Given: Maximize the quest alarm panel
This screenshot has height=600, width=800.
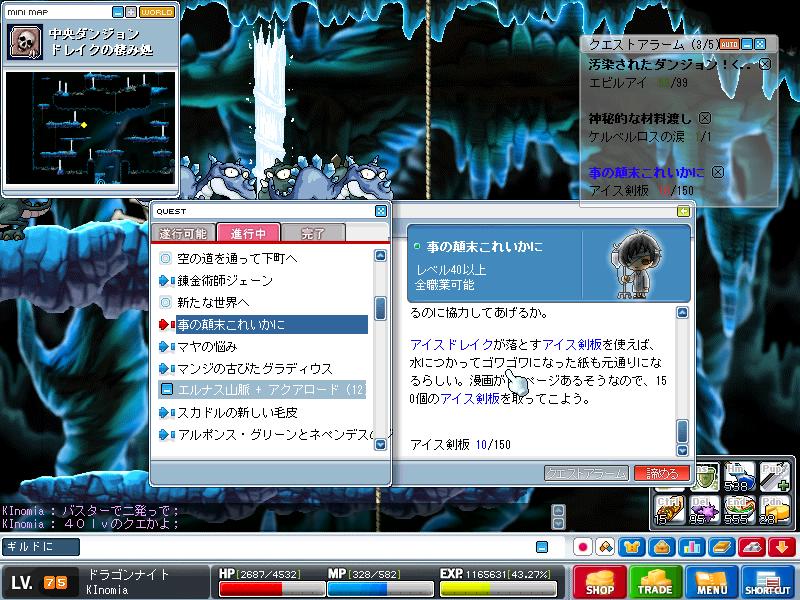Looking at the screenshot, I should (760, 44).
